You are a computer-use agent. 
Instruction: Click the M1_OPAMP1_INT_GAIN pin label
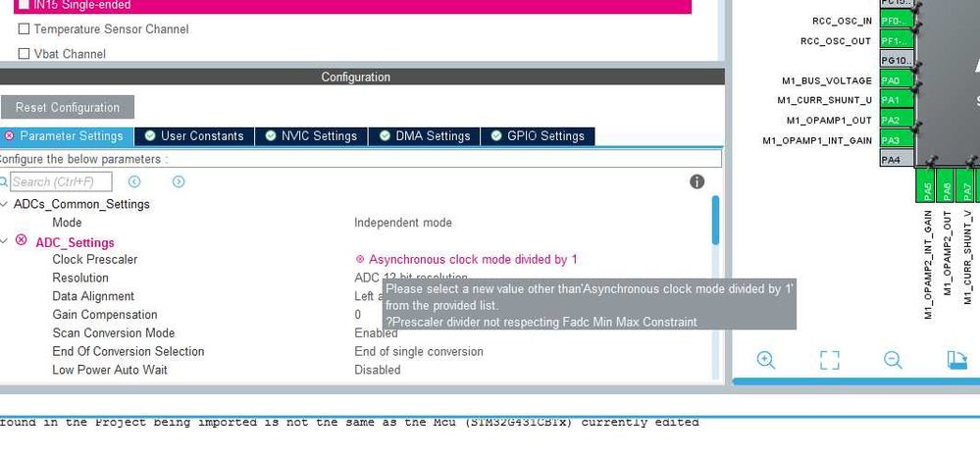(817, 140)
